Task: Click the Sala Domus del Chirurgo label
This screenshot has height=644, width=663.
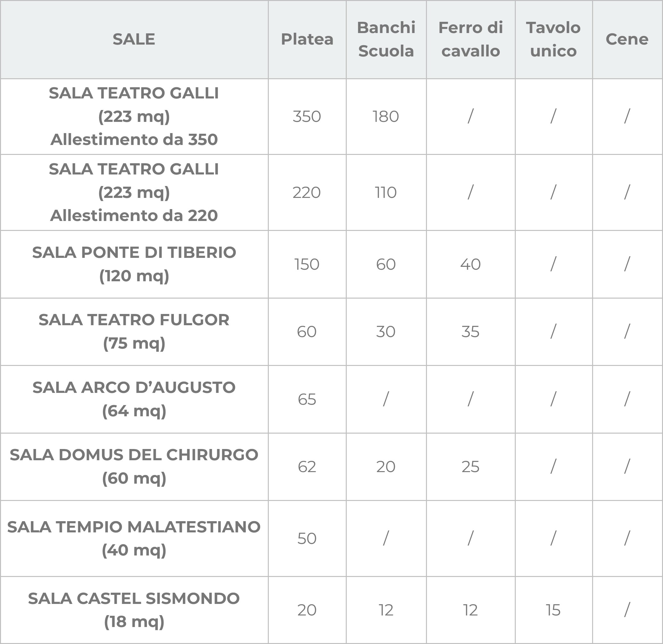Action: tap(134, 466)
